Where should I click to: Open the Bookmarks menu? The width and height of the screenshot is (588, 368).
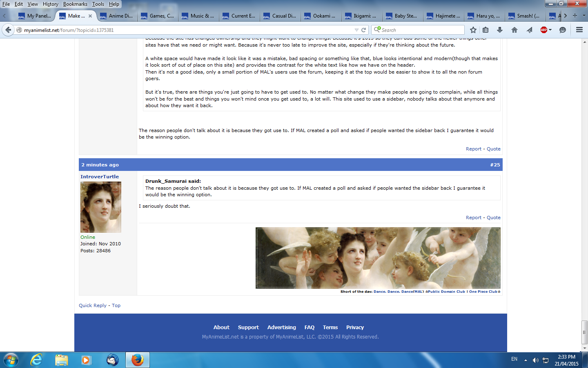click(x=75, y=4)
